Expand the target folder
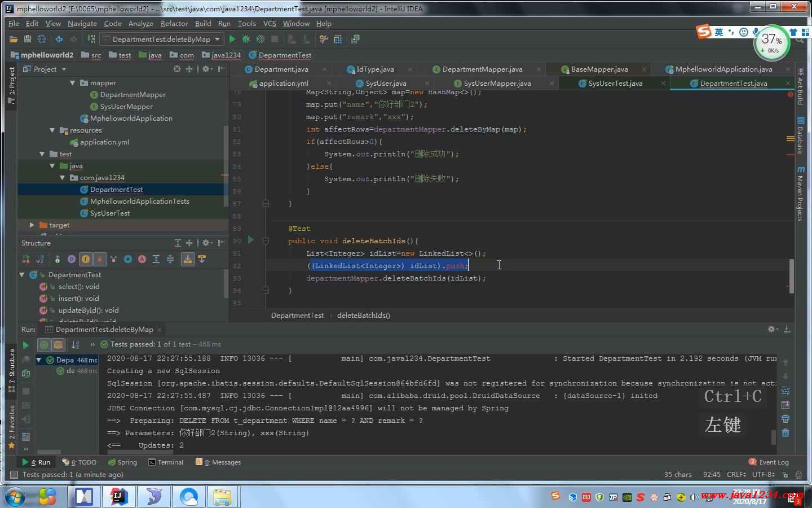 coord(32,225)
